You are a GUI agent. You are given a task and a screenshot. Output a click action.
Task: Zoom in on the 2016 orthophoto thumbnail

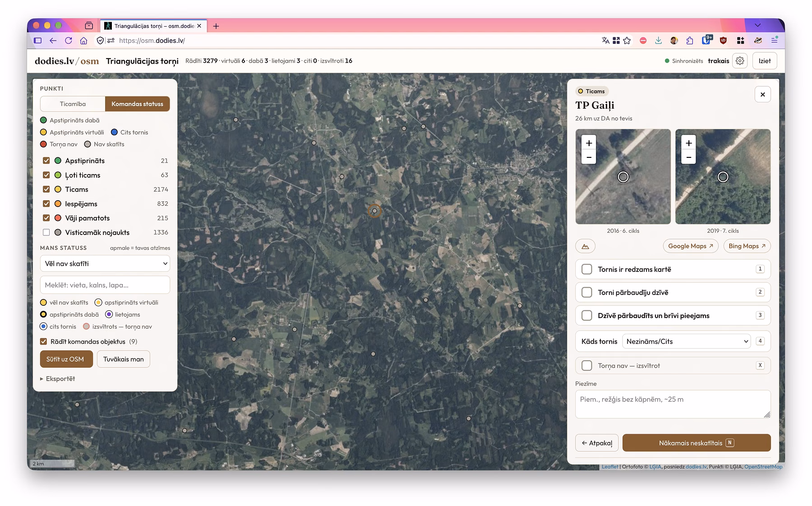(x=589, y=143)
